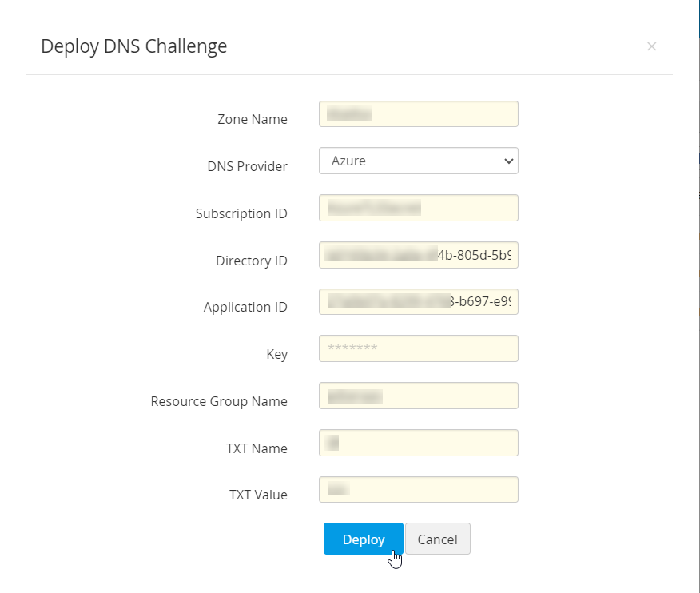Select the Directory ID input field

[418, 255]
